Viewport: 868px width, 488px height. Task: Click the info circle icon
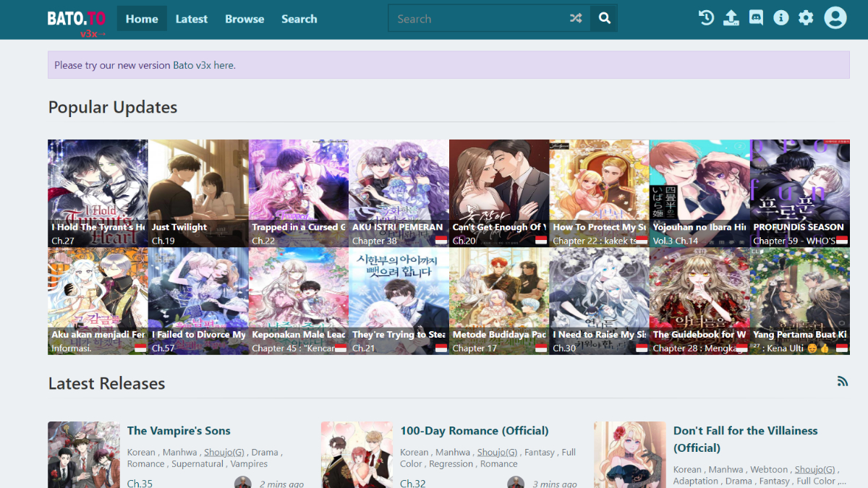tap(780, 18)
